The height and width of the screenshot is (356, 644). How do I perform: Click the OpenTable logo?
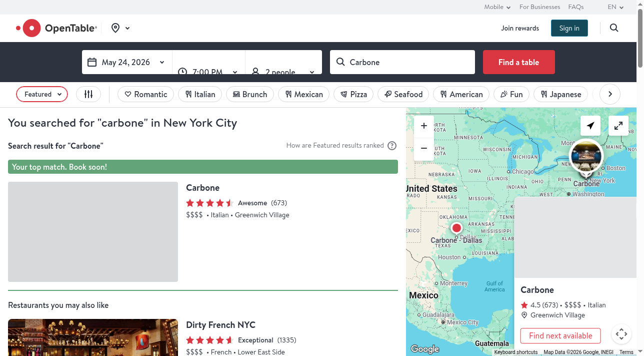(56, 28)
